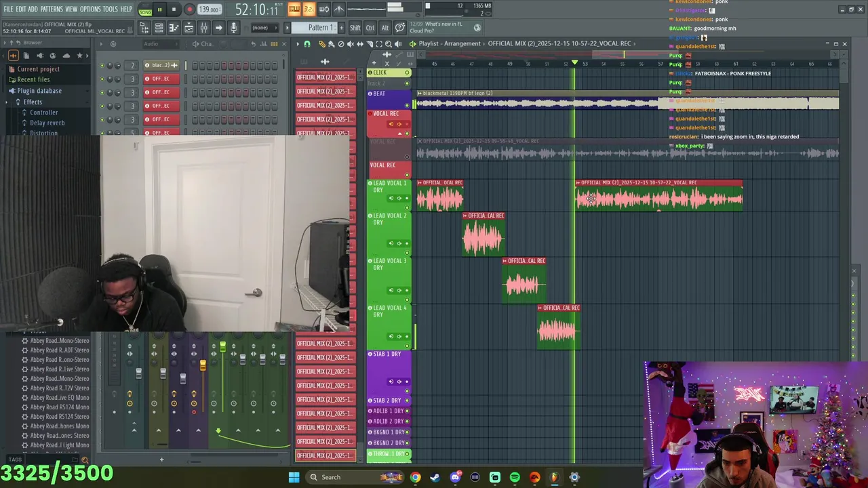
Task: Click the Alt modifier button
Action: pos(384,28)
